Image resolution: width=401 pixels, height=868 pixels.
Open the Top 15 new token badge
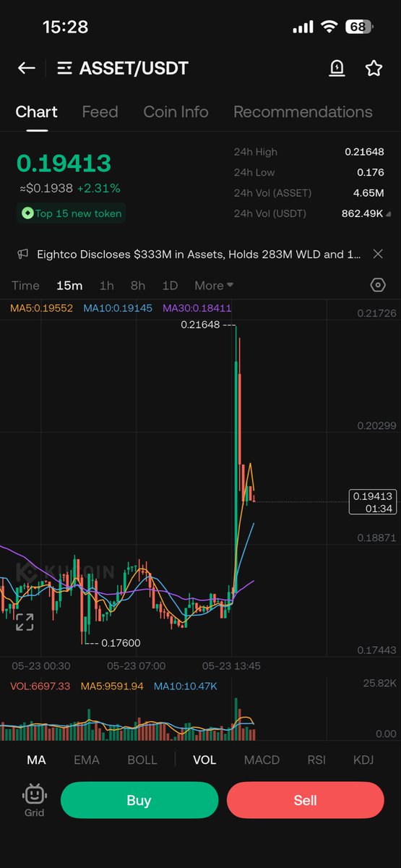(x=72, y=213)
